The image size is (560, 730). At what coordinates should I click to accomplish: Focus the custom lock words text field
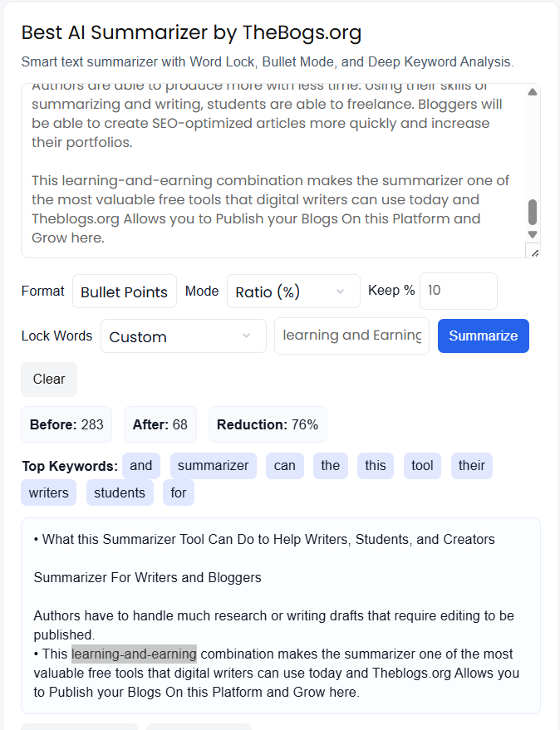pos(351,336)
